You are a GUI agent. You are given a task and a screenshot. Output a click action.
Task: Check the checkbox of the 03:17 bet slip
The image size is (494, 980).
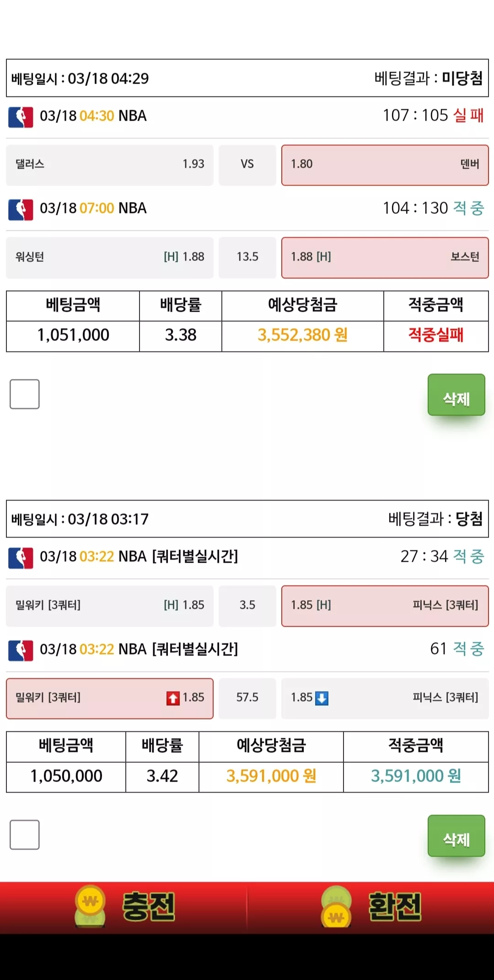pos(25,835)
